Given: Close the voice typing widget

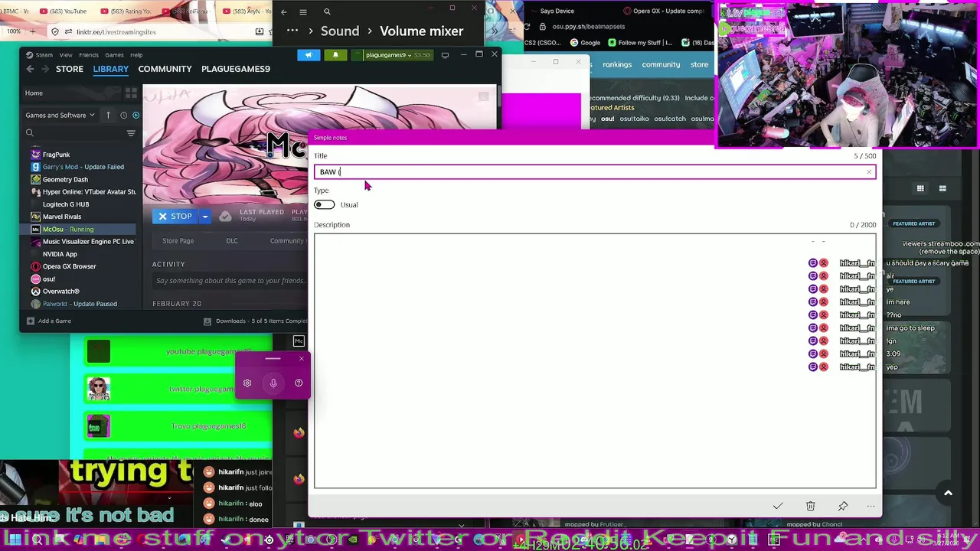Looking at the screenshot, I should [x=302, y=358].
